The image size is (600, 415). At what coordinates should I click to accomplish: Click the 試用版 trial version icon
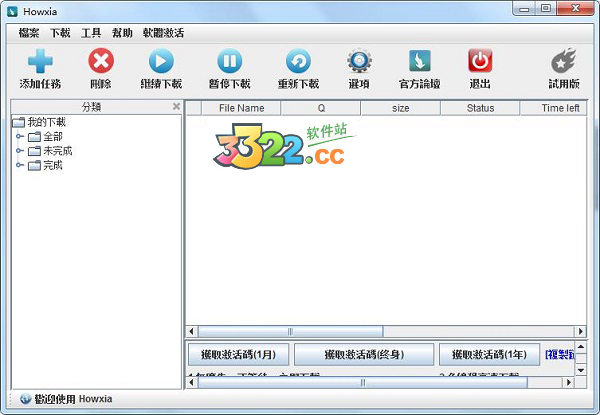click(x=564, y=60)
